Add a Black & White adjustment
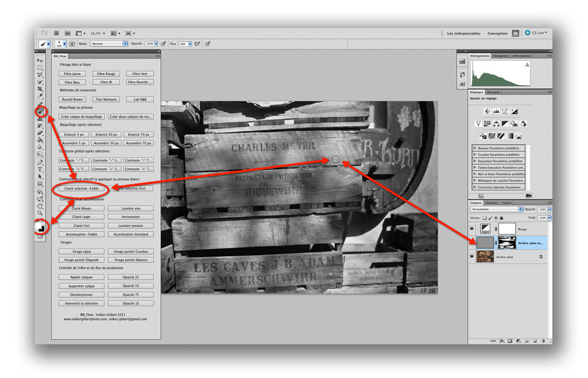This screenshot has height=378, width=588. (x=505, y=123)
